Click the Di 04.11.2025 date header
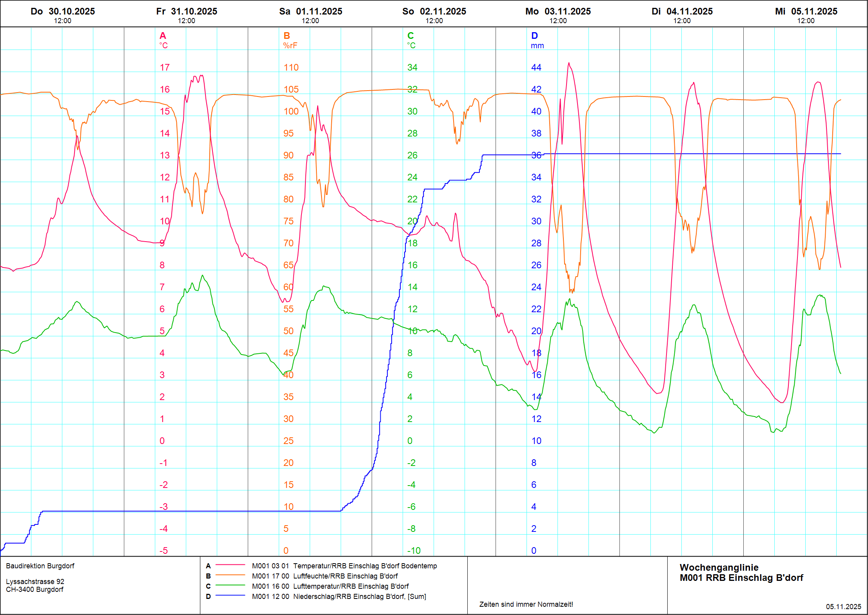Image resolution: width=868 pixels, height=615 pixels. [682, 12]
